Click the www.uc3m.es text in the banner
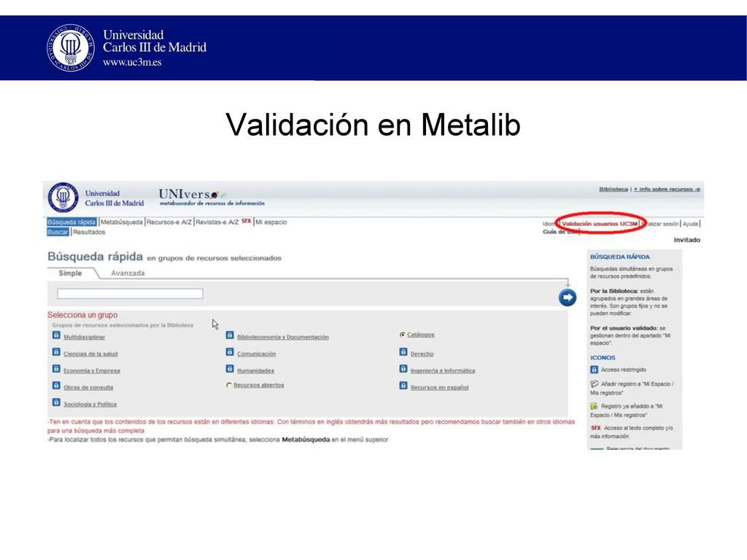747x560 pixels. 132,63
